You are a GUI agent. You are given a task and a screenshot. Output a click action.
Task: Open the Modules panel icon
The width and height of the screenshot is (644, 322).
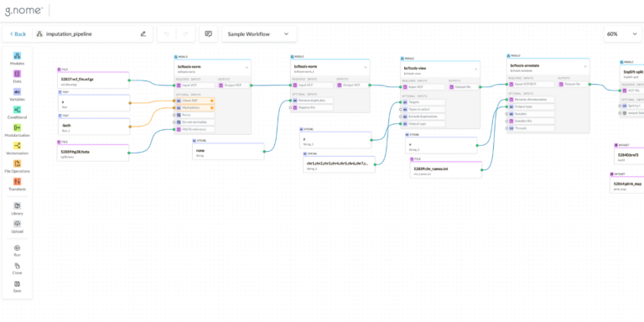click(x=18, y=56)
